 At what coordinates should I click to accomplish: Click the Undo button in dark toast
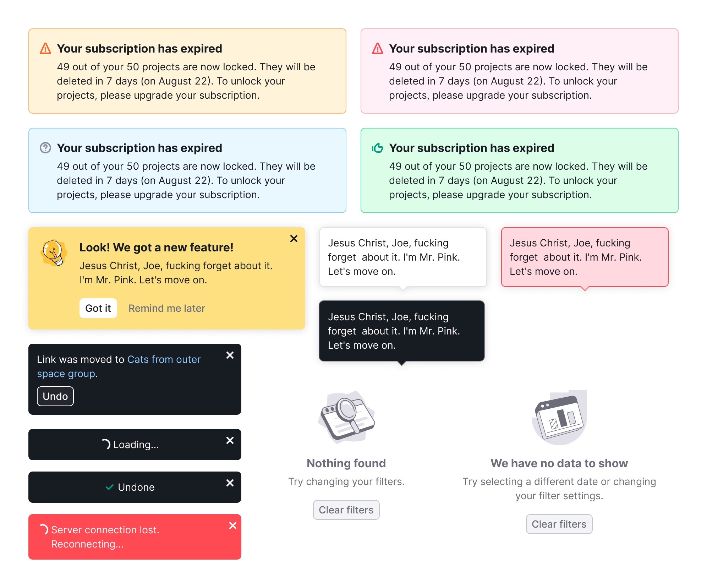[x=55, y=396]
